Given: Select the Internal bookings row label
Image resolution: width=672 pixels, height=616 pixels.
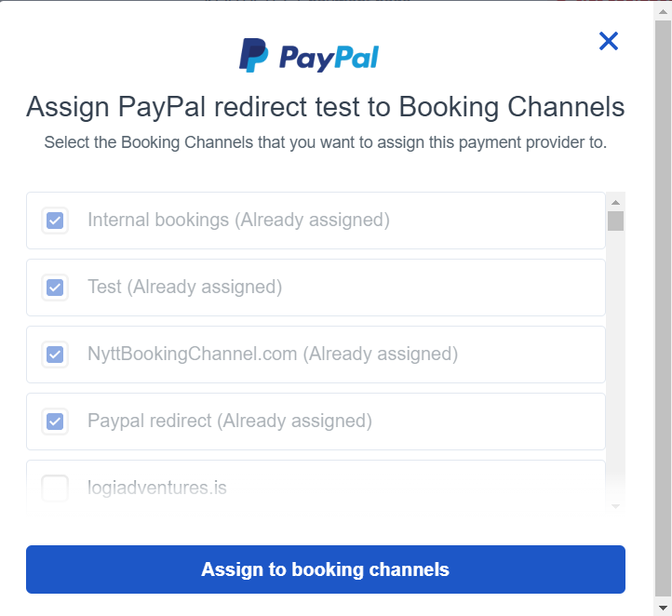Looking at the screenshot, I should click(238, 220).
